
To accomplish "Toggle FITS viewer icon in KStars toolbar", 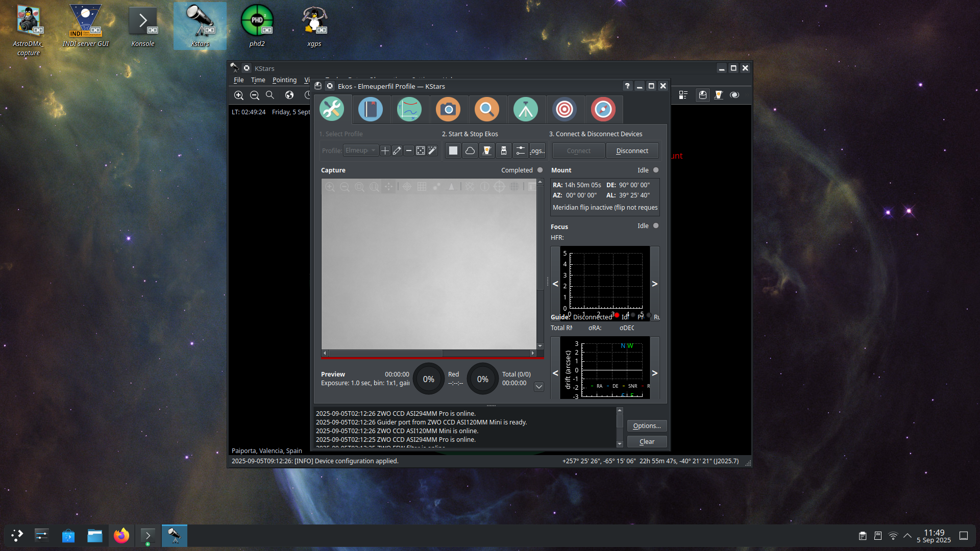I will (734, 95).
